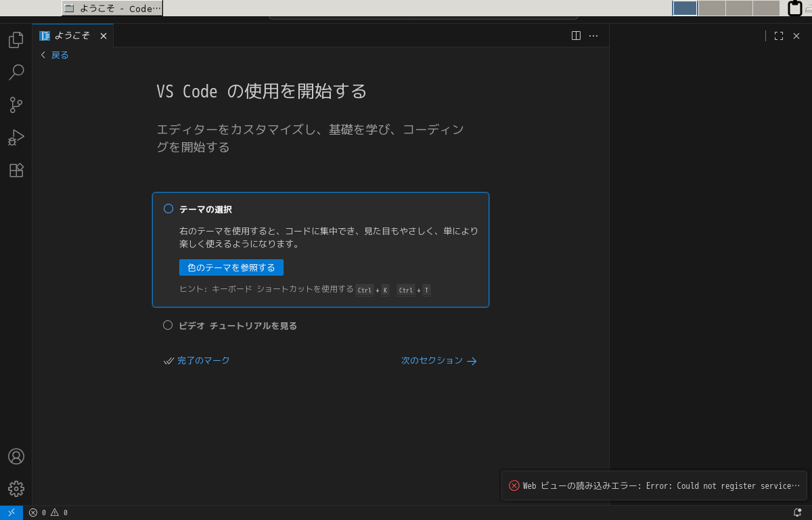Open the Manage gear icon
The height and width of the screenshot is (520, 812).
coord(16,489)
